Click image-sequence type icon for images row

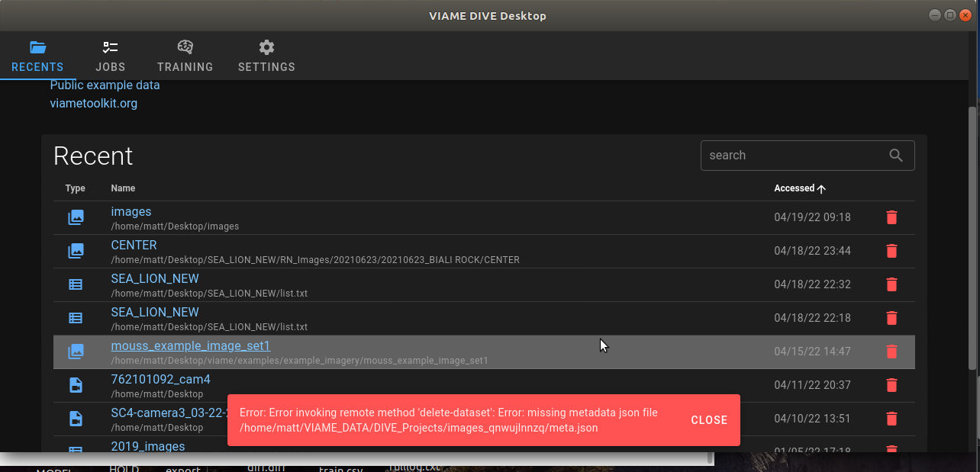[x=76, y=217]
